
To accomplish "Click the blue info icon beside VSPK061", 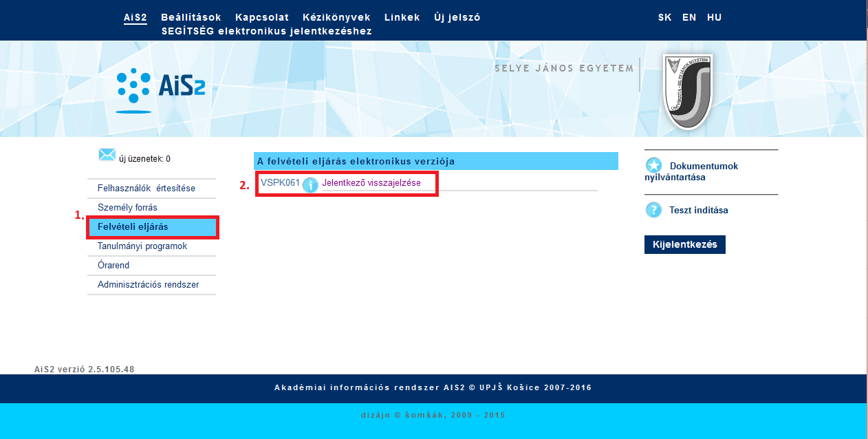I will click(310, 184).
